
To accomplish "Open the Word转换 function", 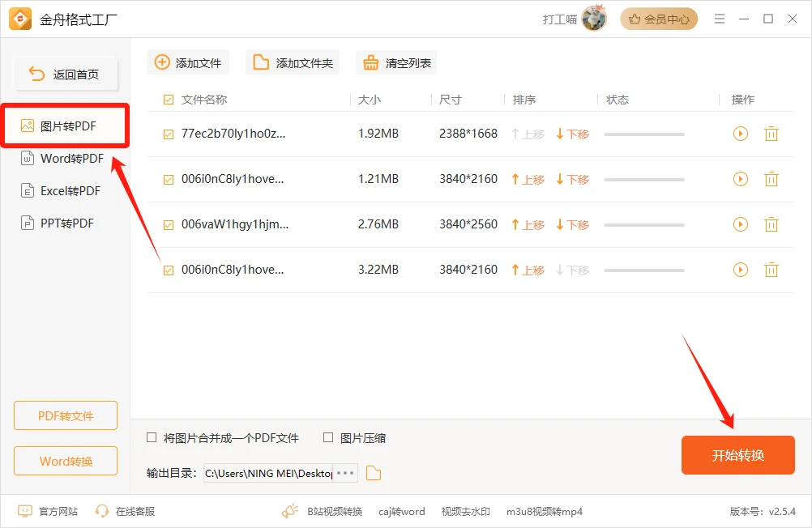I will point(66,461).
